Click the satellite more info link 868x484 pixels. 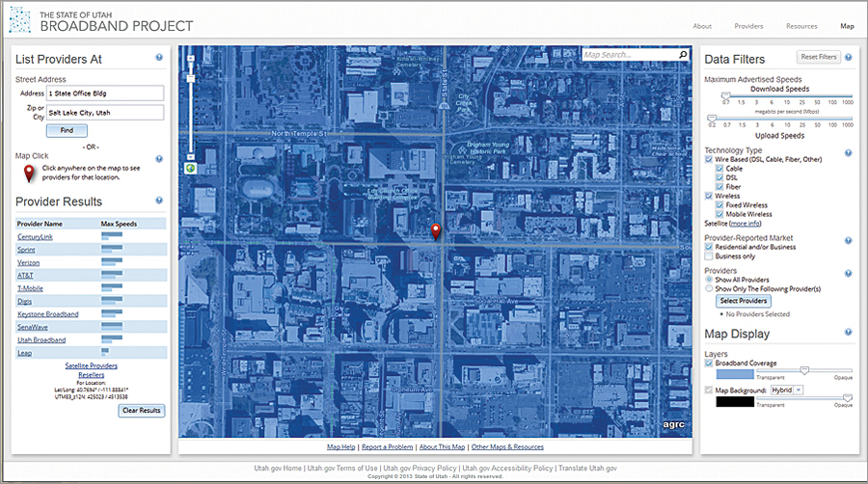745,224
